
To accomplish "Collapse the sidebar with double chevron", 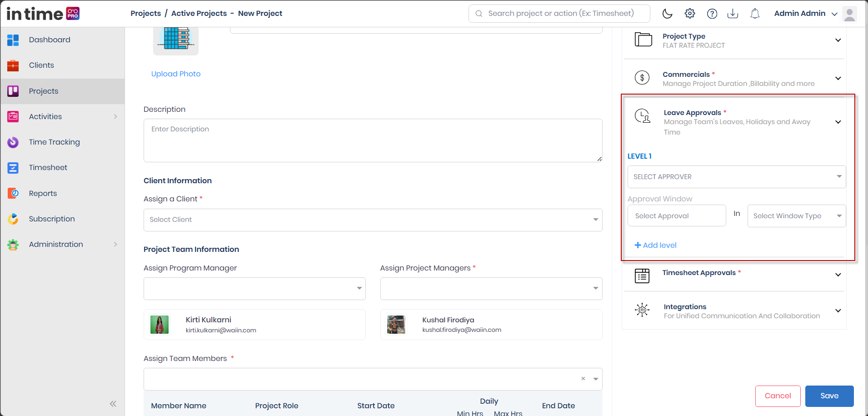I will (x=113, y=404).
